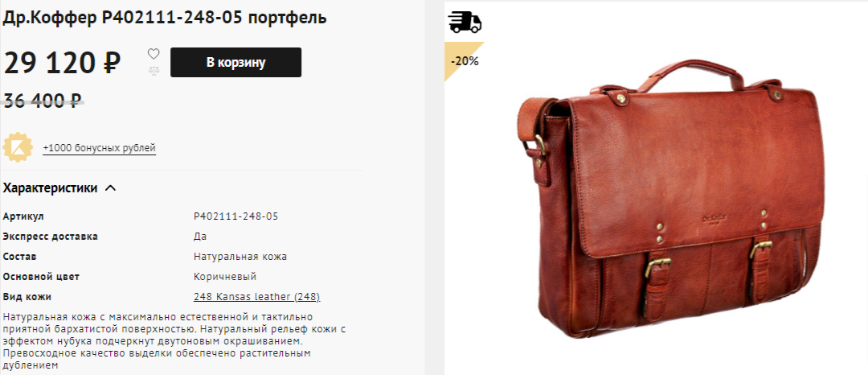
Task: Click the leather description paragraph text
Action: click(x=174, y=341)
